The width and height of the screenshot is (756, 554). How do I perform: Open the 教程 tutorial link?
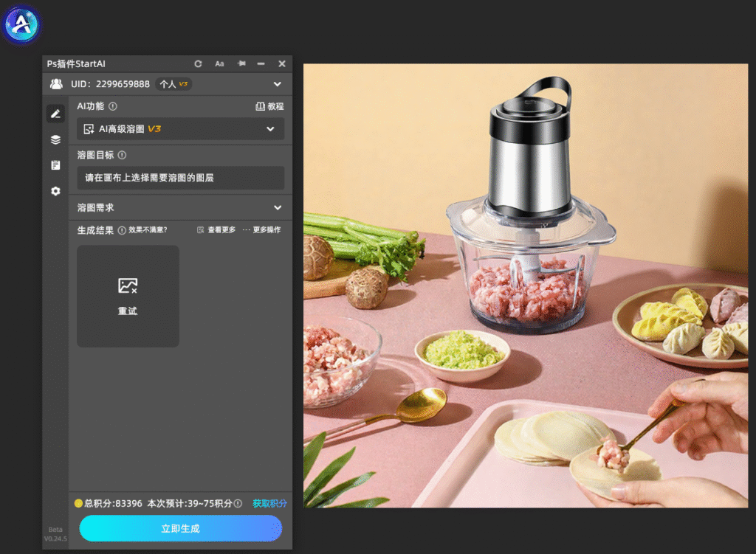[x=269, y=106]
